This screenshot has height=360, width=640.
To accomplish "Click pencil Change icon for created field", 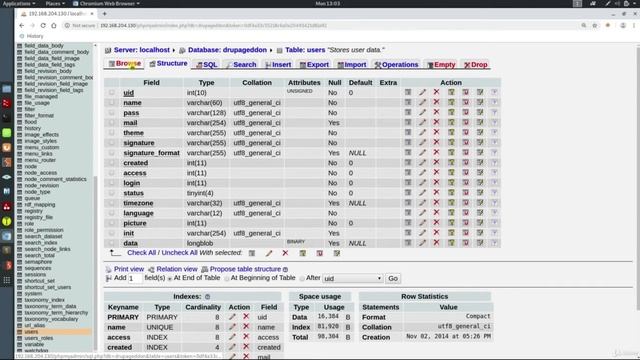I will (x=422, y=162).
